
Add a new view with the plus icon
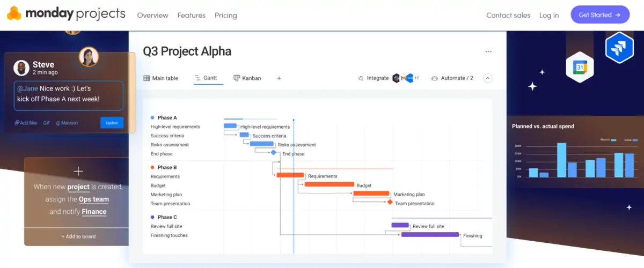279,78
